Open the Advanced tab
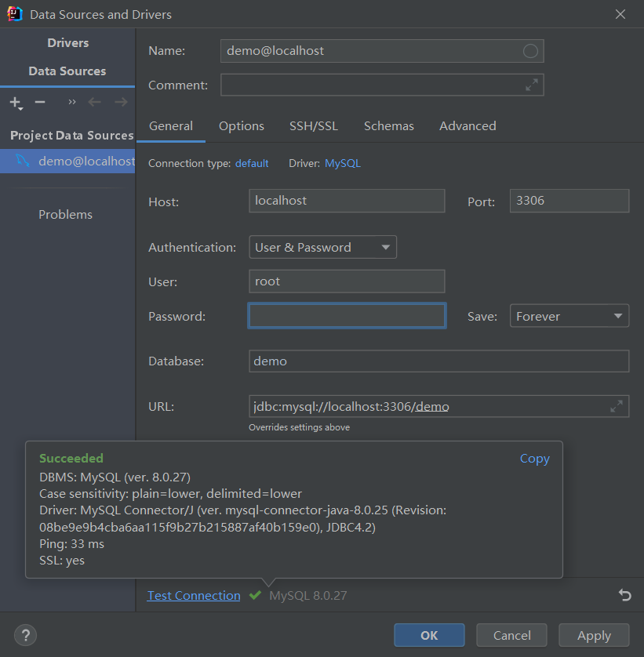The height and width of the screenshot is (657, 644). (468, 126)
